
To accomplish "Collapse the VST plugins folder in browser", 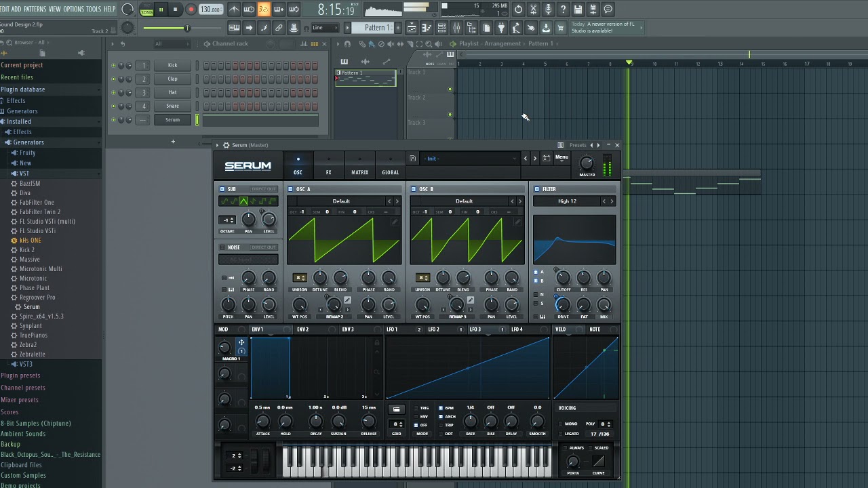I will click(24, 174).
